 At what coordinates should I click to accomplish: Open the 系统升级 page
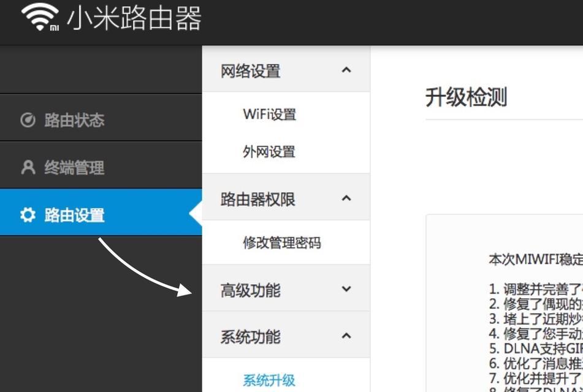click(x=269, y=380)
